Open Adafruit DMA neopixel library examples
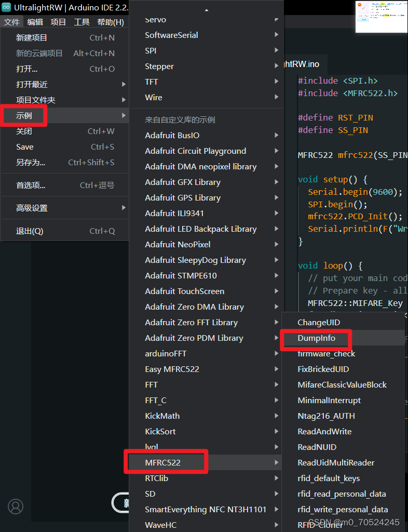Image resolution: width=408 pixels, height=532 pixels. tap(207, 167)
